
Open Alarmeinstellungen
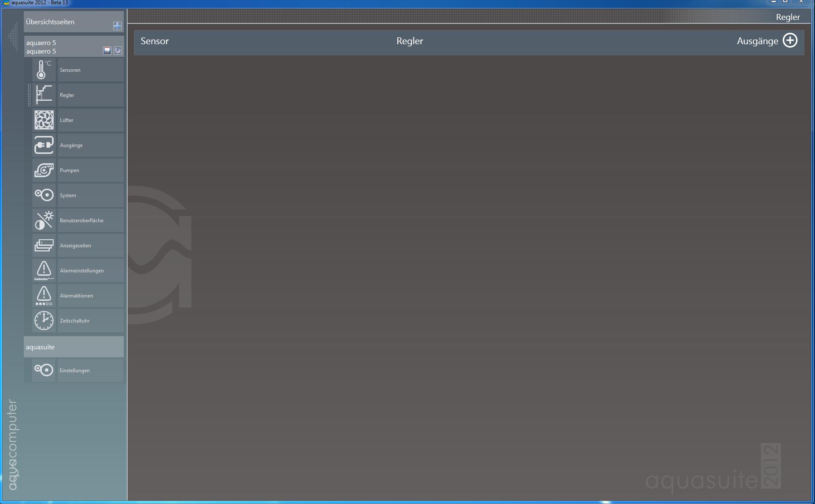[x=90, y=270]
